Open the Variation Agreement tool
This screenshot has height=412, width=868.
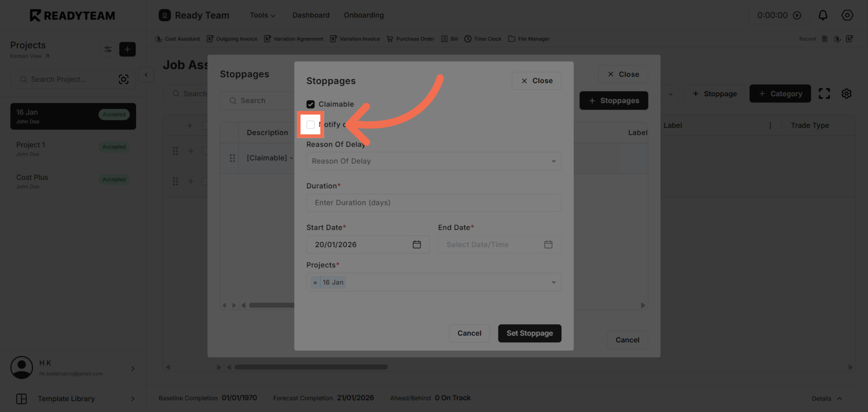(x=294, y=39)
